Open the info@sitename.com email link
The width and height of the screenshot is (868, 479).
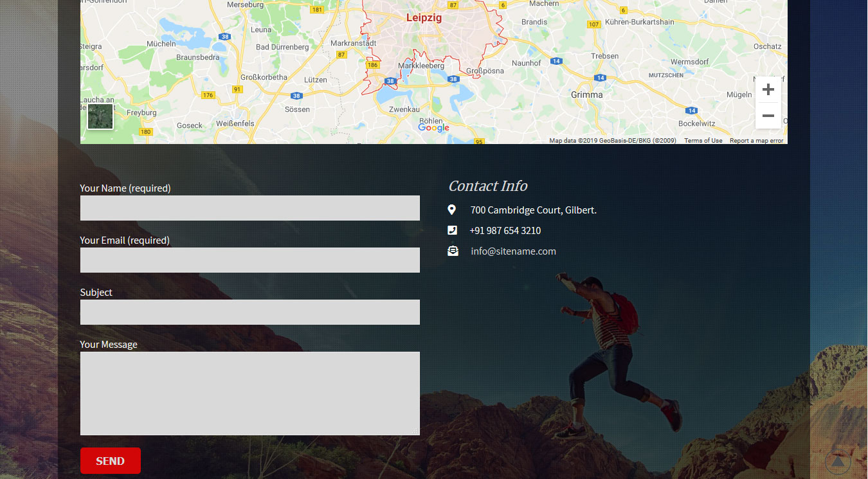click(x=513, y=251)
